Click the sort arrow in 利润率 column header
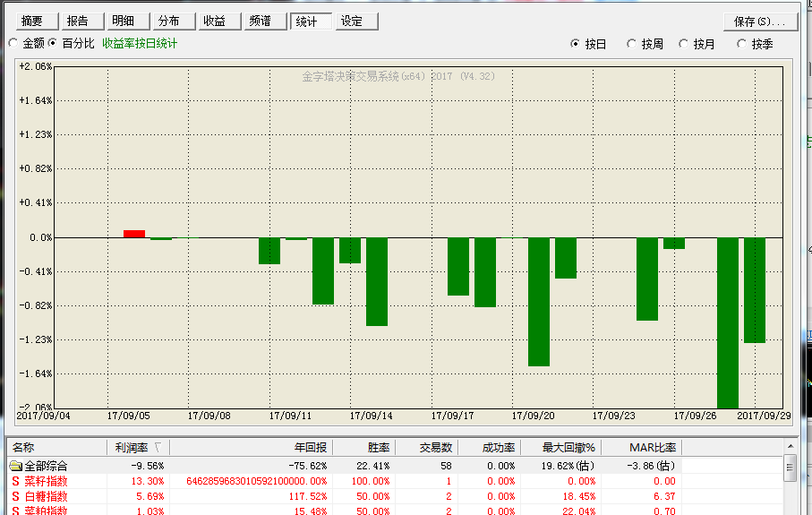The image size is (812, 515). pyautogui.click(x=158, y=447)
